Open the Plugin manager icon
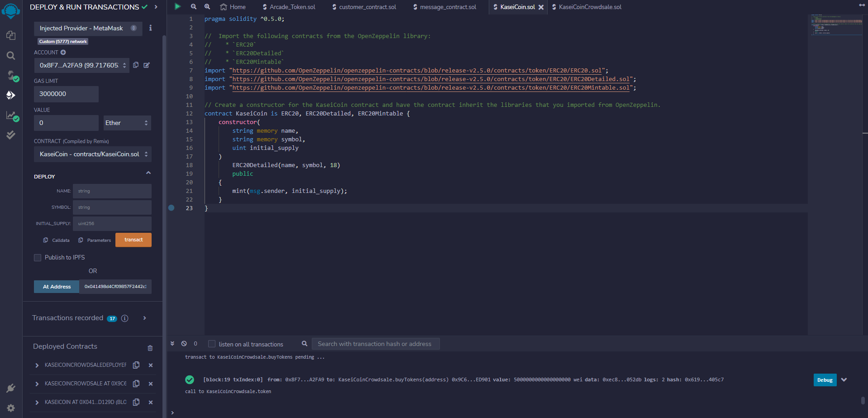868x418 pixels. [x=11, y=388]
